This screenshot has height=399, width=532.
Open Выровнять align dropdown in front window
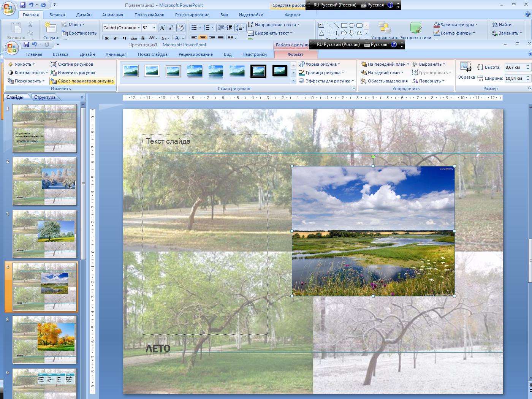pos(429,64)
